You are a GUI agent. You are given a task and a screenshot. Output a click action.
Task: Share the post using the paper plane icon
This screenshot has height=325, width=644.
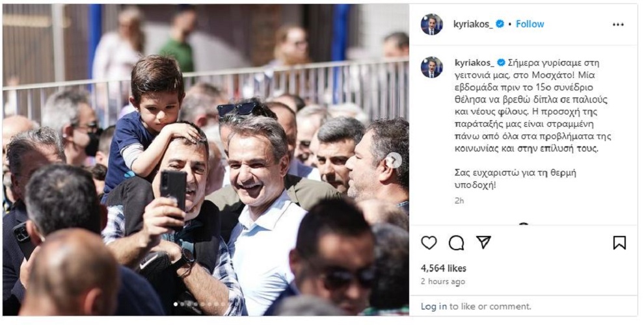pyautogui.click(x=484, y=242)
